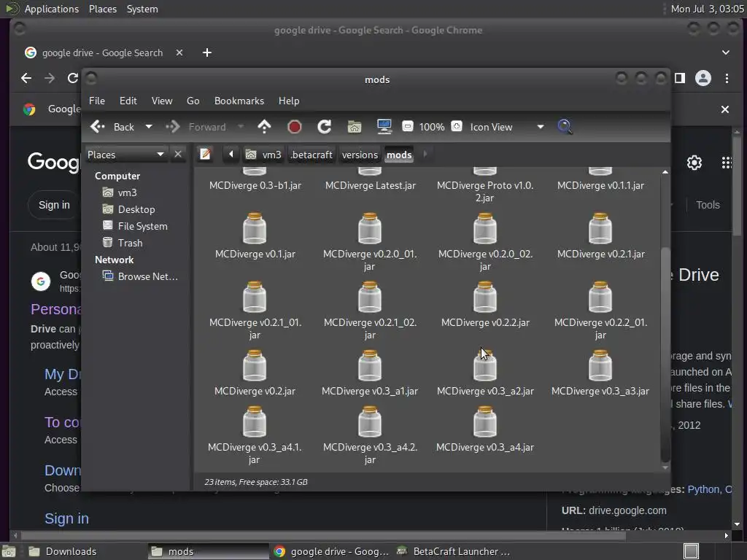Select MCDiverge v0.3_a3.jar file icon

600,366
